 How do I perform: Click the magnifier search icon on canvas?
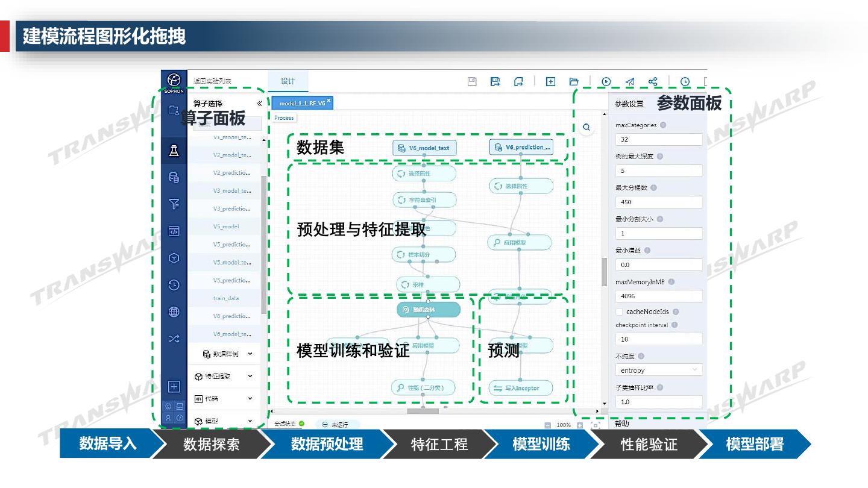click(586, 128)
